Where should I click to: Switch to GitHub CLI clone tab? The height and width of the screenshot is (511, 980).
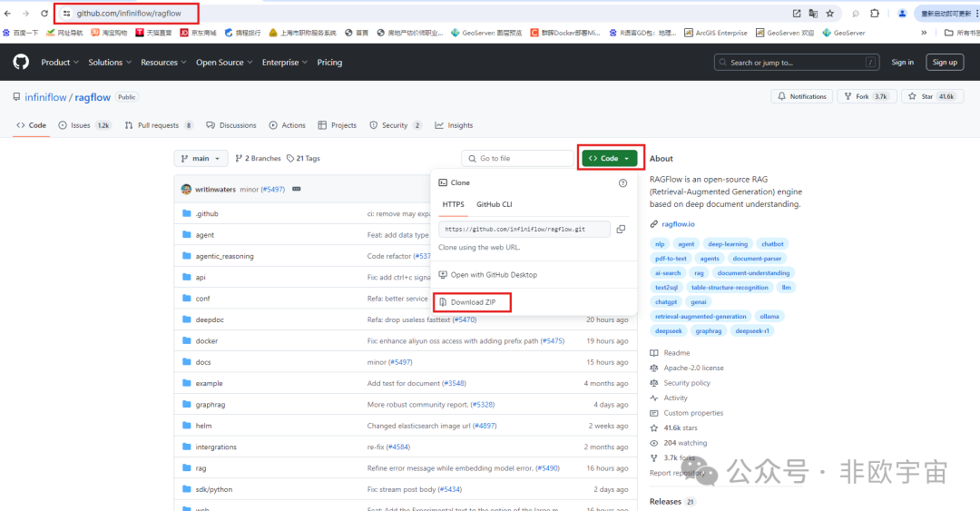click(x=495, y=204)
